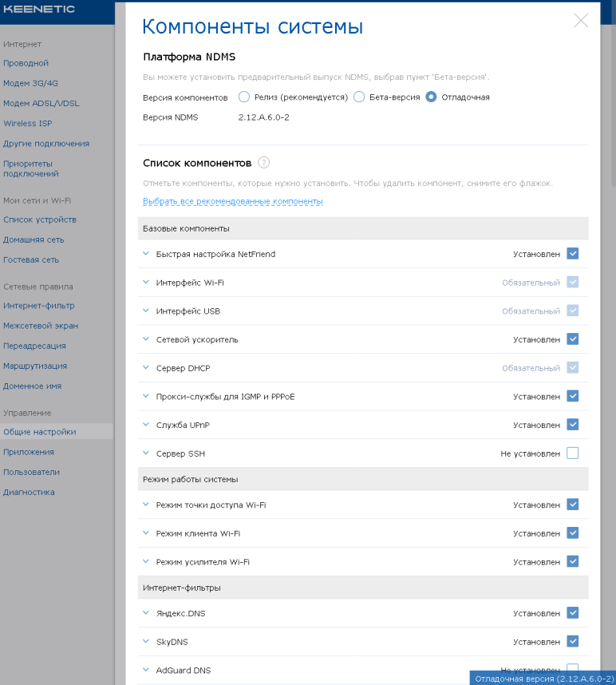
Task: Close the Компоненты системы dialog
Action: coord(581,21)
